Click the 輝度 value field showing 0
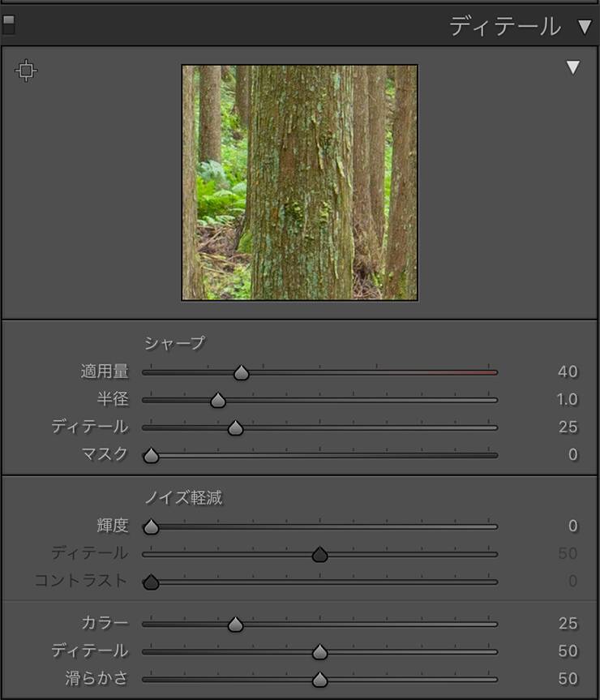 pos(573,526)
